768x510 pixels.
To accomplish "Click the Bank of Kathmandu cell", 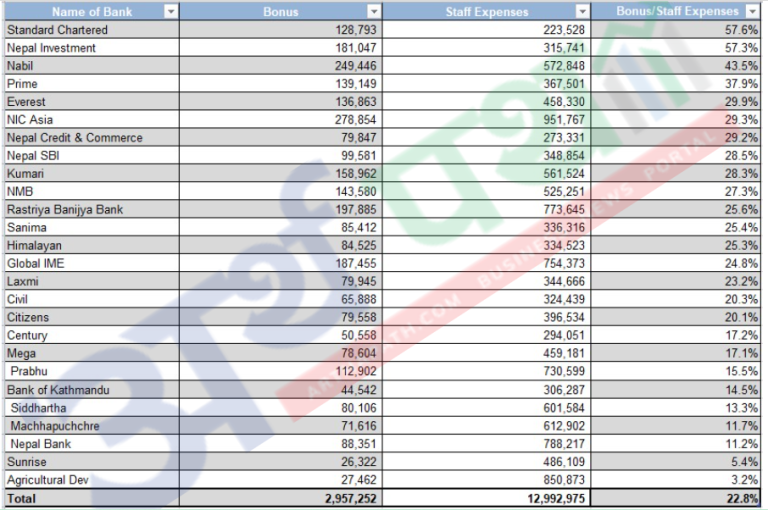I will pyautogui.click(x=92, y=390).
